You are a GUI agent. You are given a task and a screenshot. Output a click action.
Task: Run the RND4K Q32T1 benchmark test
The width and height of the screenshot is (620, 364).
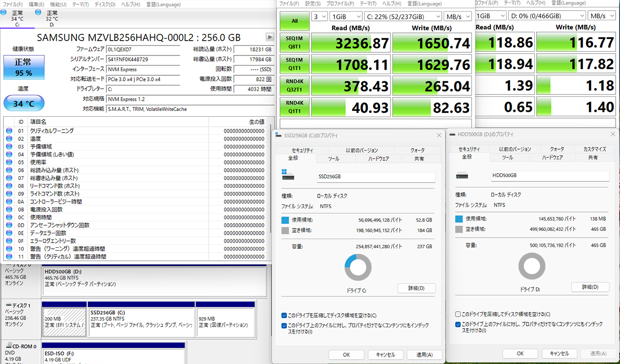point(294,85)
